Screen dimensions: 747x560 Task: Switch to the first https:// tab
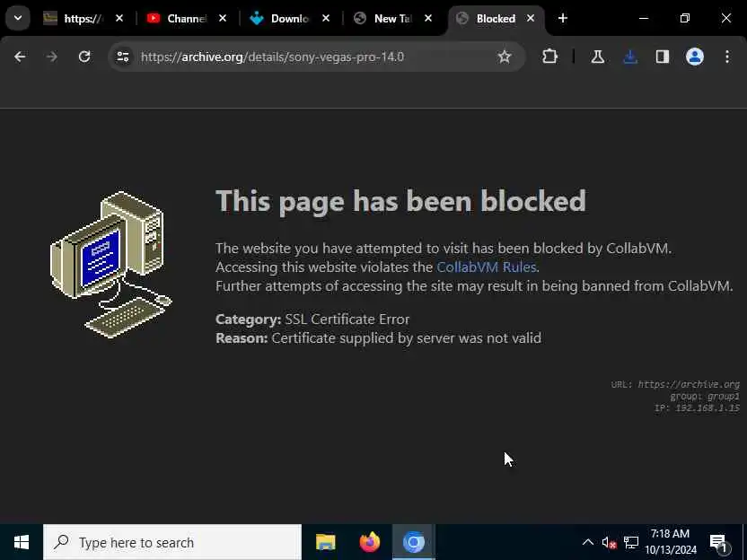pos(83,19)
